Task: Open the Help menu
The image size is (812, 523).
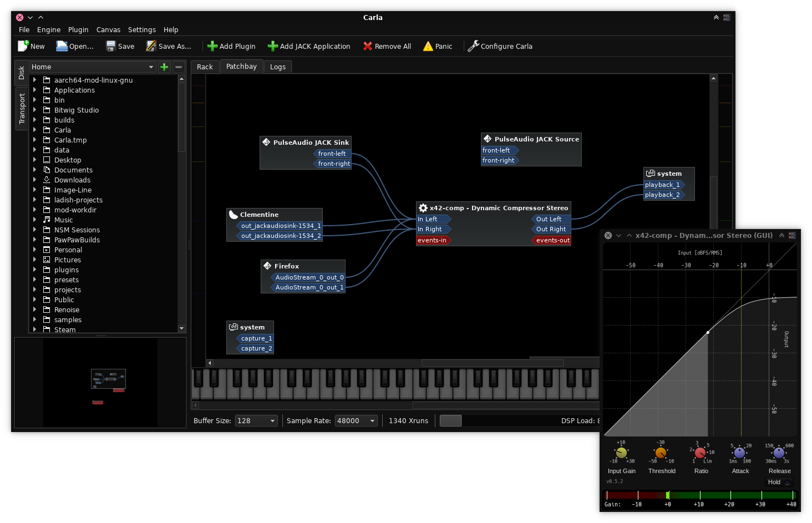Action: [x=171, y=30]
